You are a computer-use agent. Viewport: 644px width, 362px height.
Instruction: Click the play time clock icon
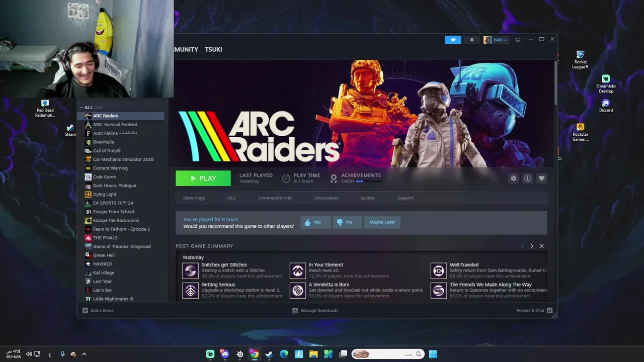tap(286, 178)
